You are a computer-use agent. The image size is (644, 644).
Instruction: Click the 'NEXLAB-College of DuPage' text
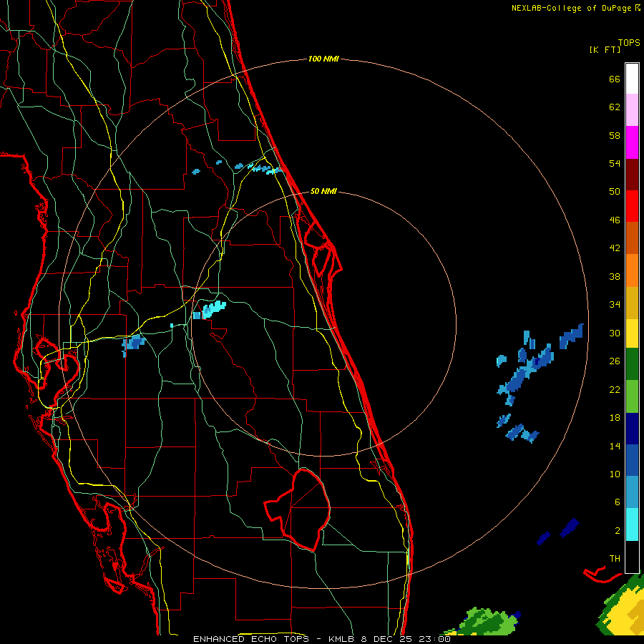coord(571,8)
